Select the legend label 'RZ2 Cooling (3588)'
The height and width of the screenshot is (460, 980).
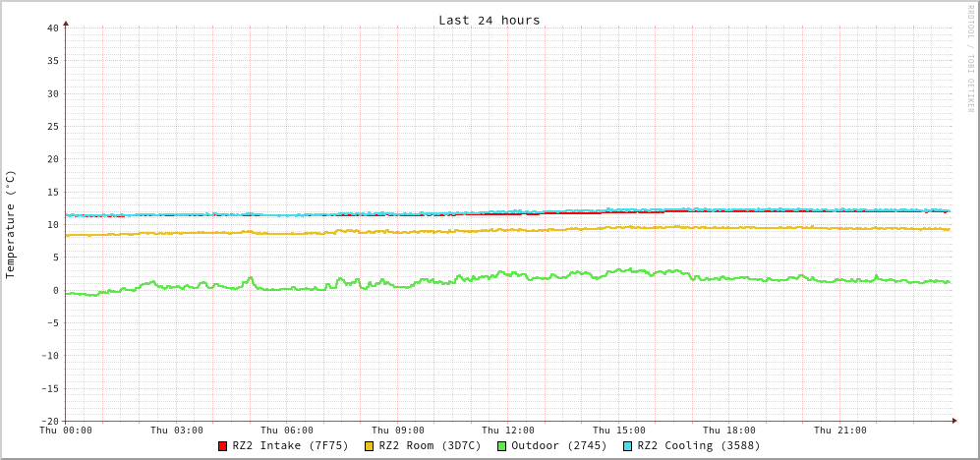point(698,446)
